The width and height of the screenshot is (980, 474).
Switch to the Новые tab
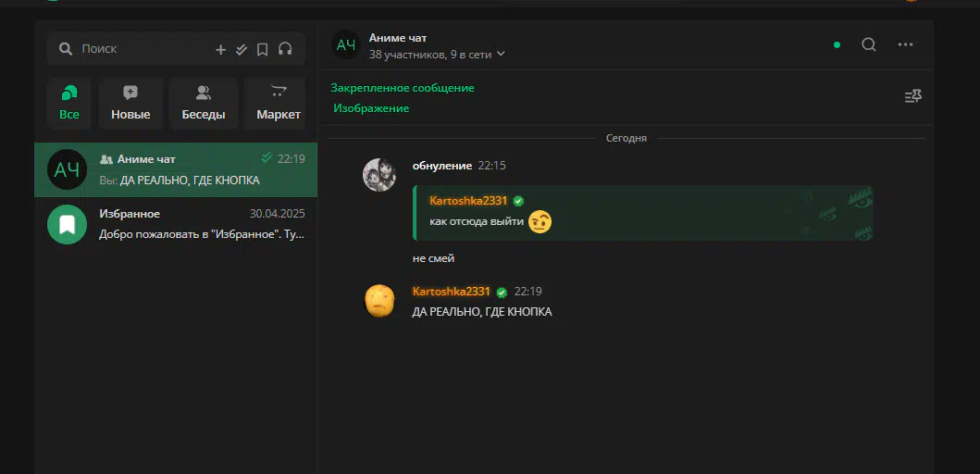(x=130, y=103)
